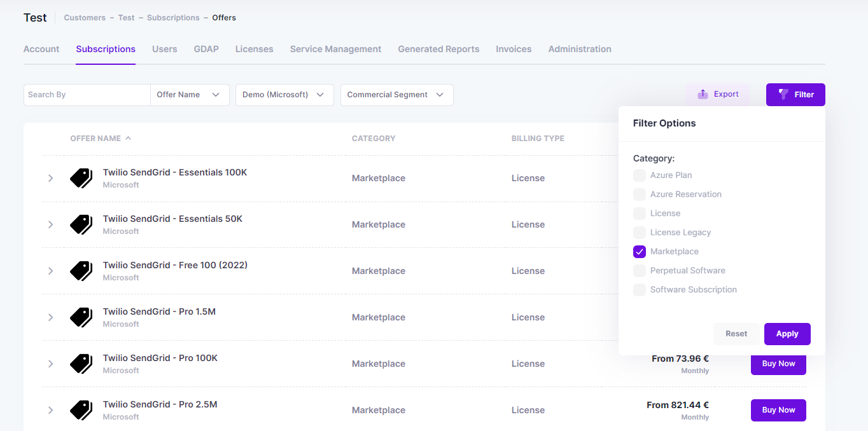This screenshot has width=868, height=431.
Task: Open the Commercial Segment dropdown
Action: click(x=397, y=95)
